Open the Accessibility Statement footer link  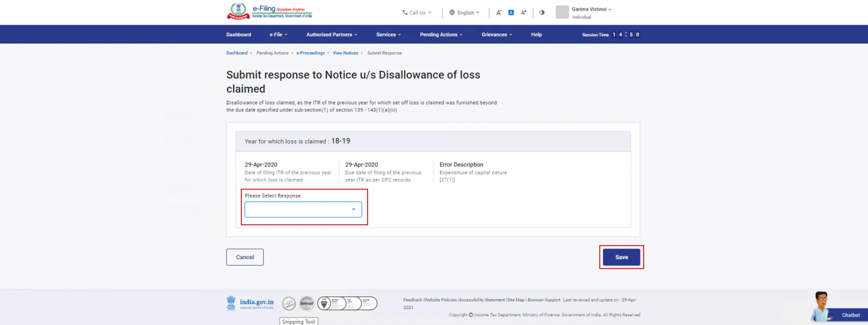(x=482, y=300)
